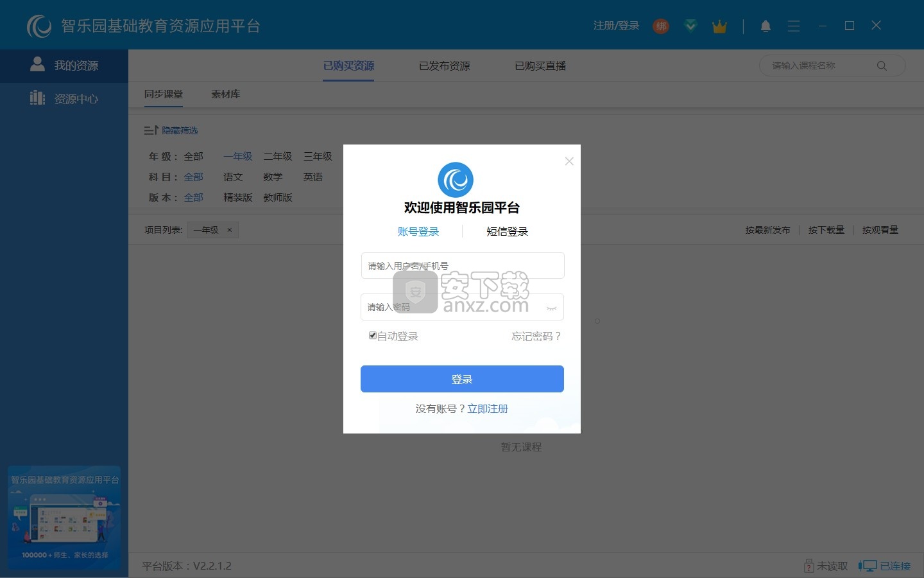924x578 pixels.
Task: Click the blue 登录 button
Action: [462, 379]
